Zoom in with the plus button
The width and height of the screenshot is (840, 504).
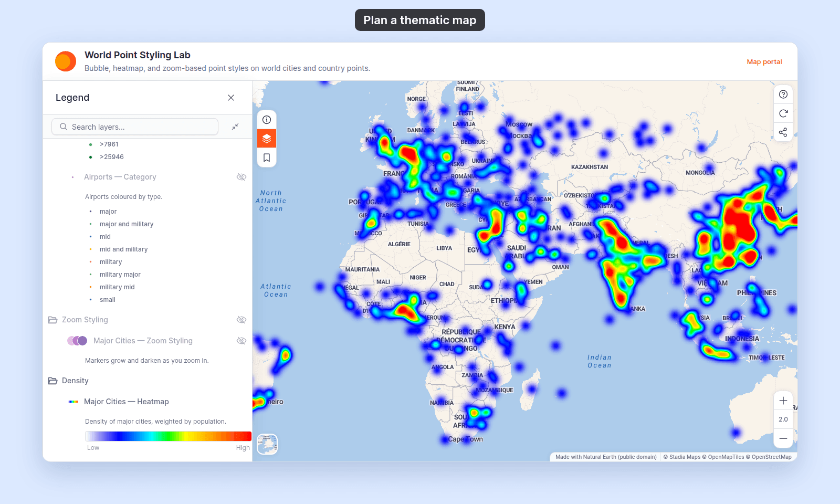[783, 401]
